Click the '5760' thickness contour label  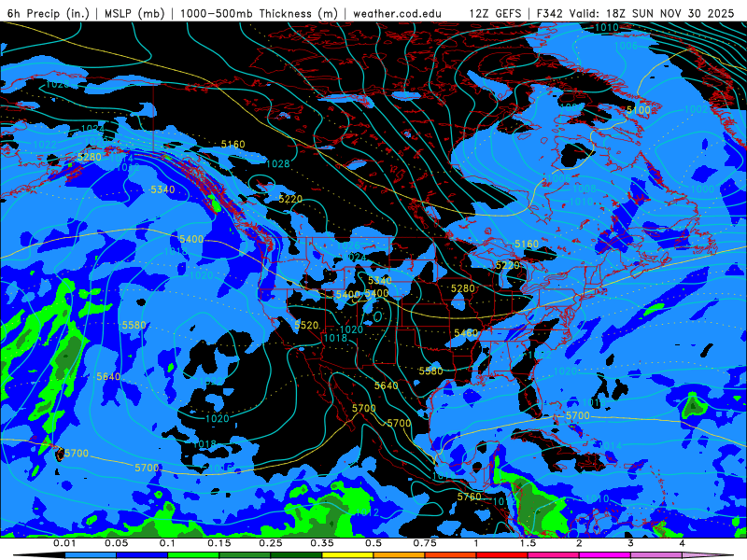pos(470,497)
